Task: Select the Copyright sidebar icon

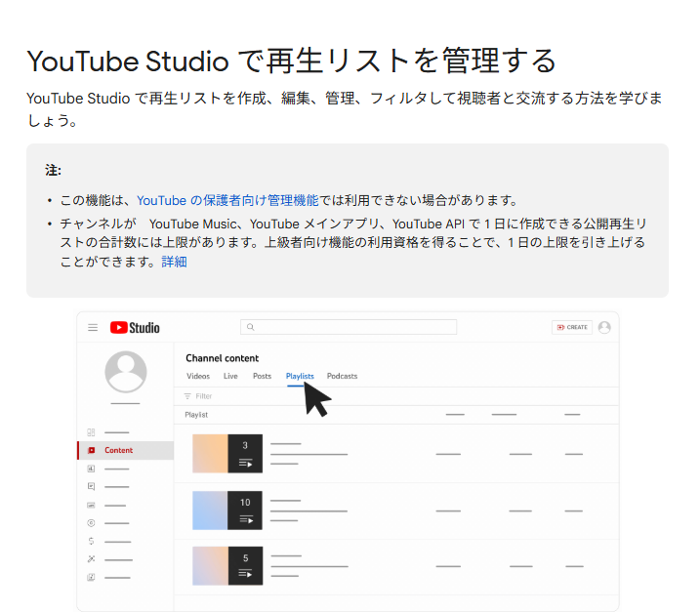Action: (x=91, y=523)
